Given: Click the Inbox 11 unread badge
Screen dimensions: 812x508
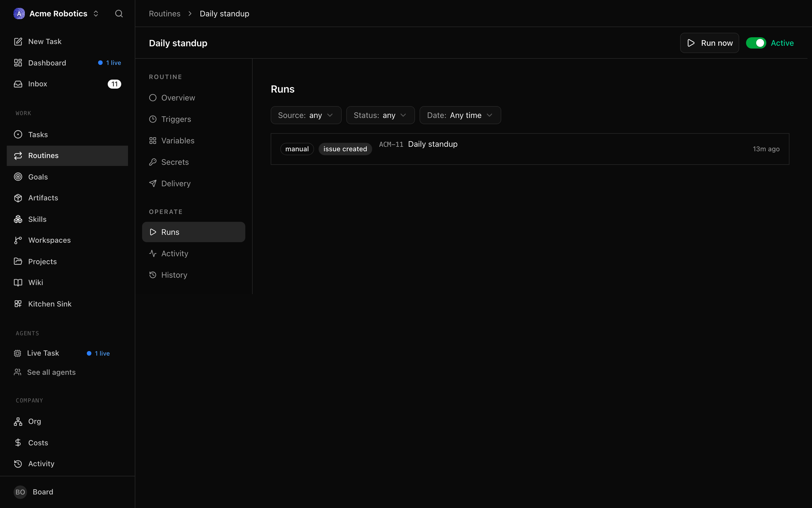Looking at the screenshot, I should click(114, 84).
